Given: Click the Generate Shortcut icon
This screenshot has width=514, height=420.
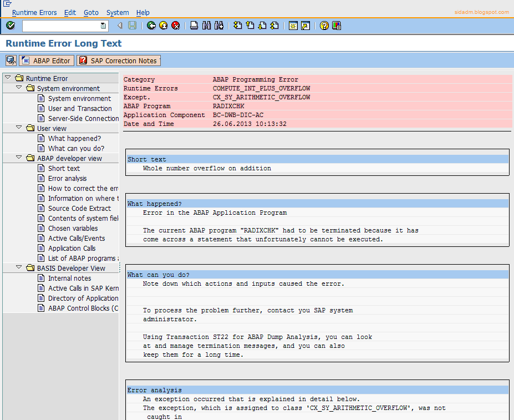Looking at the screenshot, I should pos(306,26).
